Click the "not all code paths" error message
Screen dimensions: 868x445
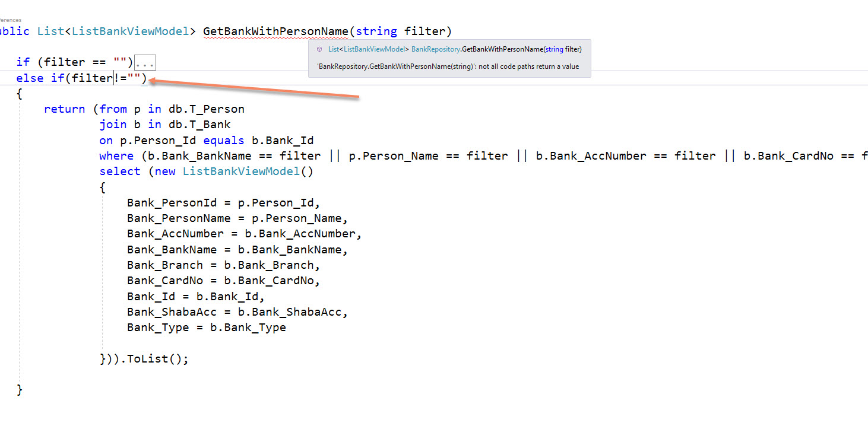click(448, 66)
